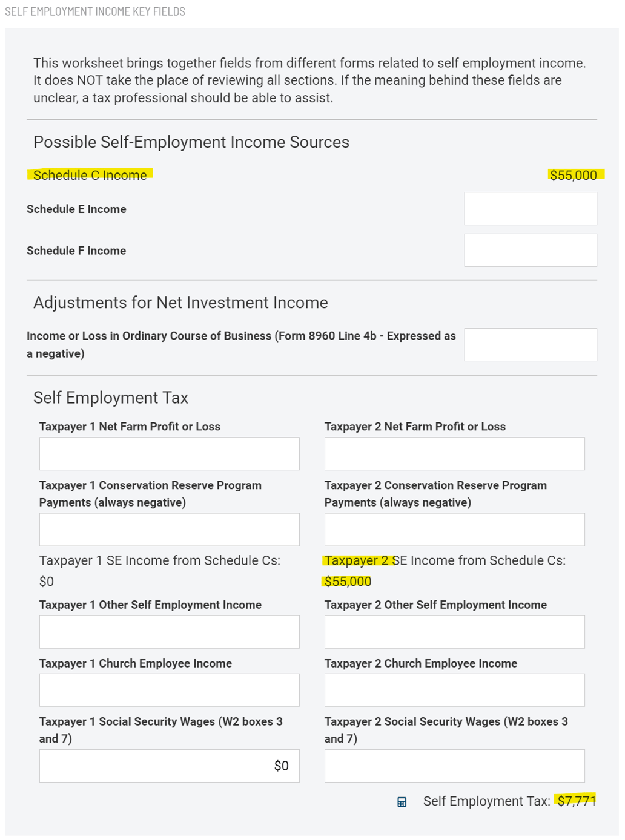The width and height of the screenshot is (625, 840).
Task: Click the Adjustments for Net Investment Income heading
Action: 180,302
